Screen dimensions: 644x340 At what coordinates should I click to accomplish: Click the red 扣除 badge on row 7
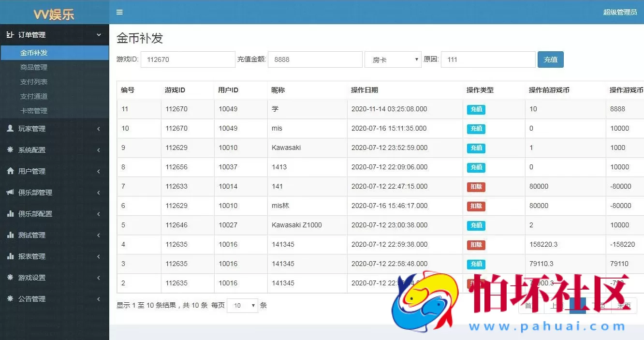tap(476, 186)
